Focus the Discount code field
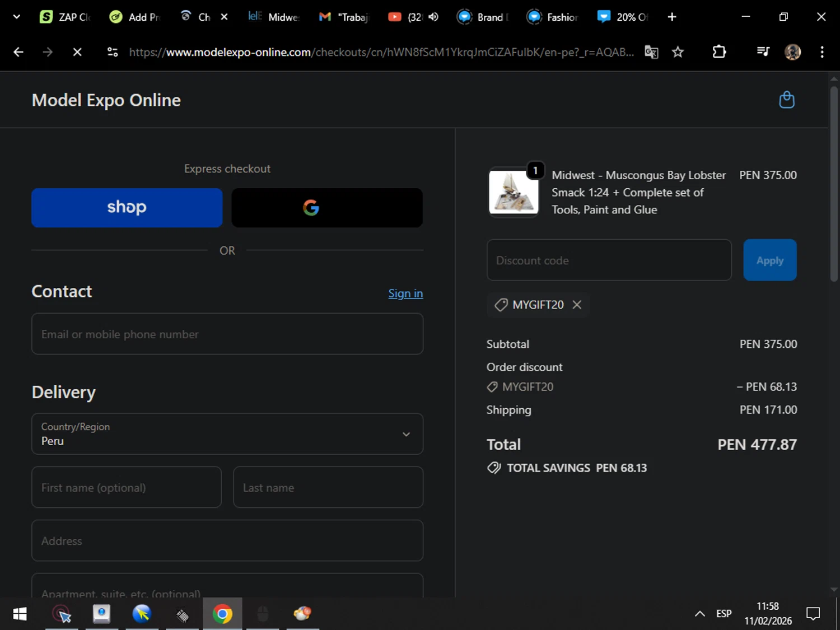Image resolution: width=840 pixels, height=630 pixels. click(609, 260)
